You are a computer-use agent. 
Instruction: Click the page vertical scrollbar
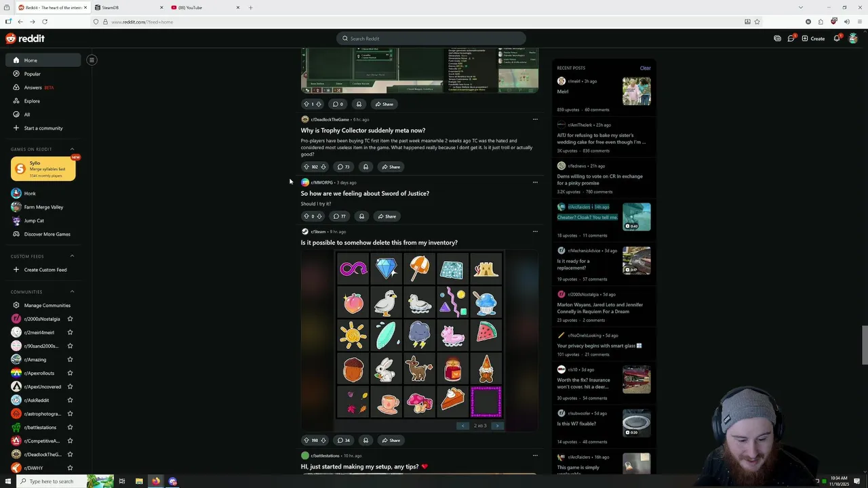[864, 344]
